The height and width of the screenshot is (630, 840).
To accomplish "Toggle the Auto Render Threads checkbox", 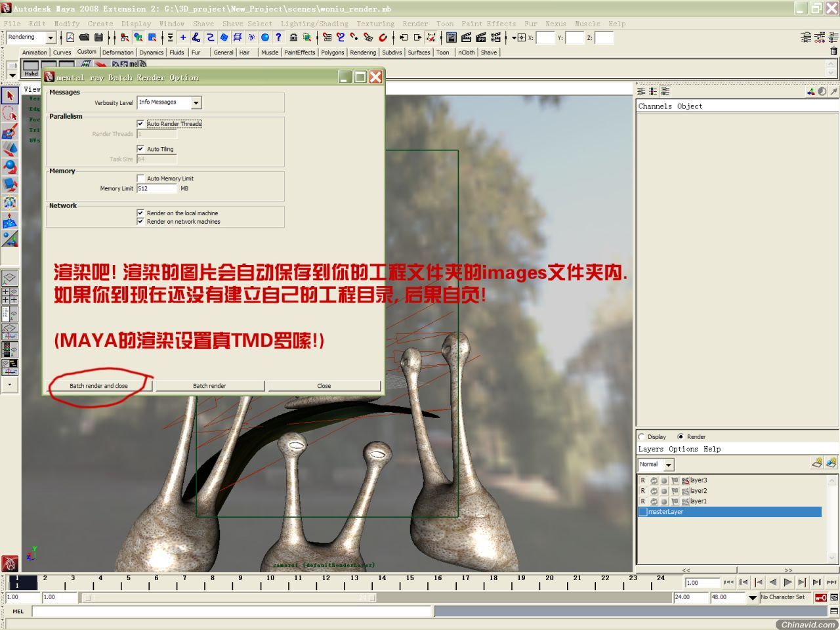I will tap(140, 123).
